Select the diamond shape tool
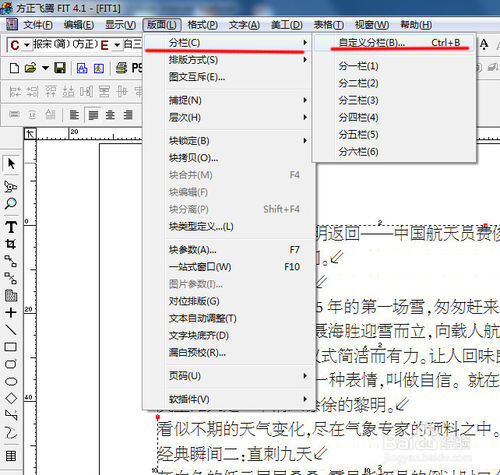Screen dimensions: 500x475 click(x=11, y=398)
